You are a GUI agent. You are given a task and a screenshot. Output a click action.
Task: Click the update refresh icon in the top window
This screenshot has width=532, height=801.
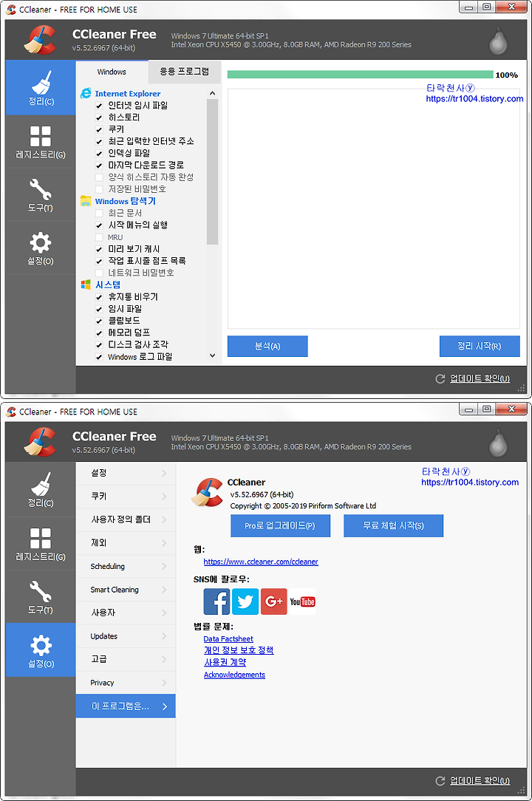[440, 378]
